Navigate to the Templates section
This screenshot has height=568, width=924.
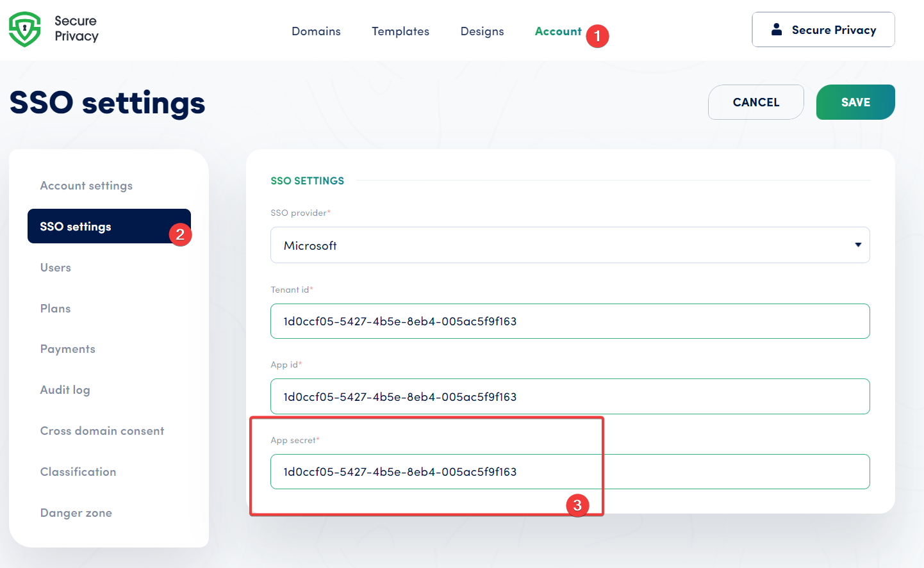click(x=400, y=31)
